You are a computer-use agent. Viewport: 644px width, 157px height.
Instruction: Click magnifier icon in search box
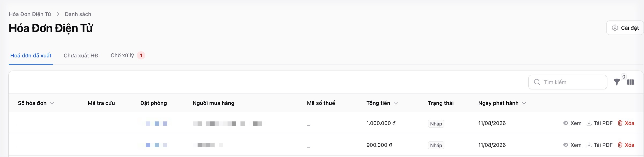tap(537, 82)
